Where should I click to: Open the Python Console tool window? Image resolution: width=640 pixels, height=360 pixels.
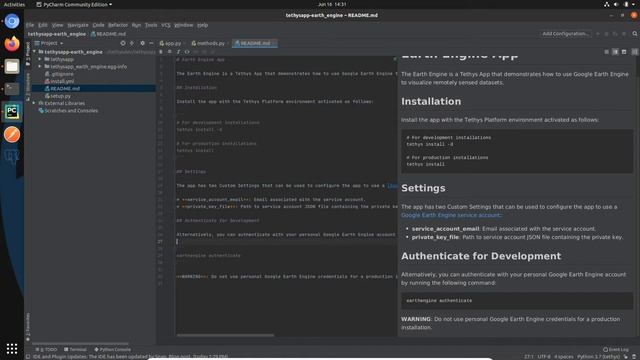[112, 349]
